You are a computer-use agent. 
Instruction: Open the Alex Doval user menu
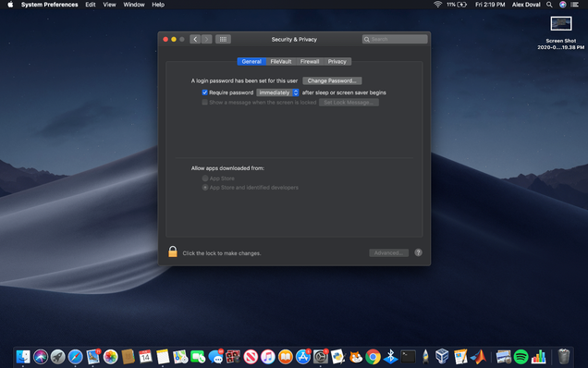(x=526, y=5)
